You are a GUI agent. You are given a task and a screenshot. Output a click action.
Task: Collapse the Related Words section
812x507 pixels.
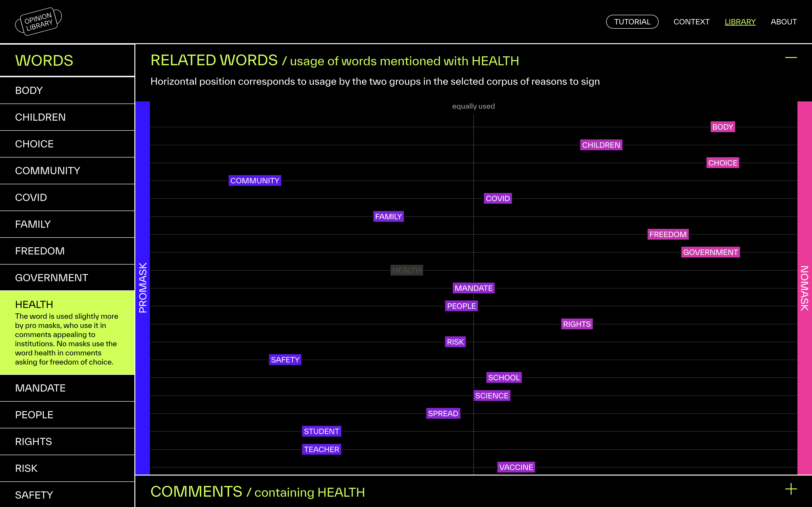[791, 58]
